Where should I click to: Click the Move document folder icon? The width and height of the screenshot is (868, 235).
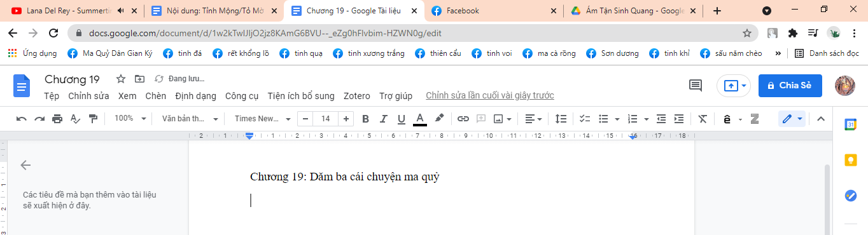tap(139, 79)
